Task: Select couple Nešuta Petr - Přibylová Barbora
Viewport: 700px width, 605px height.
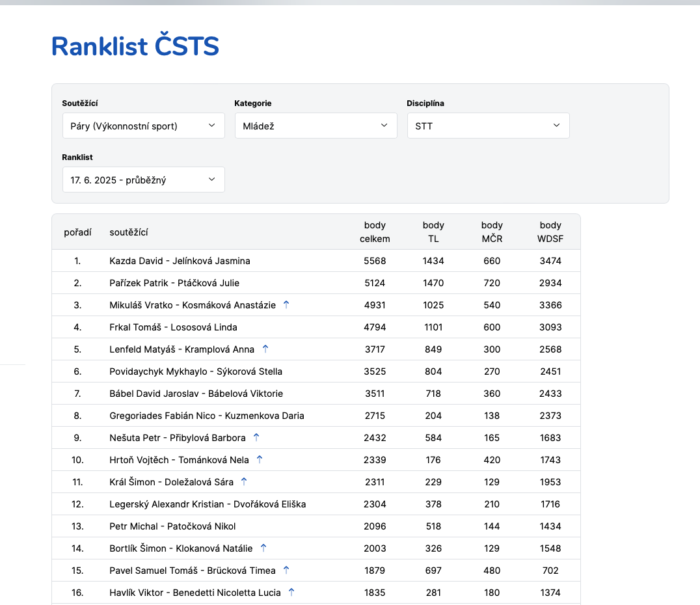Action: tap(178, 438)
